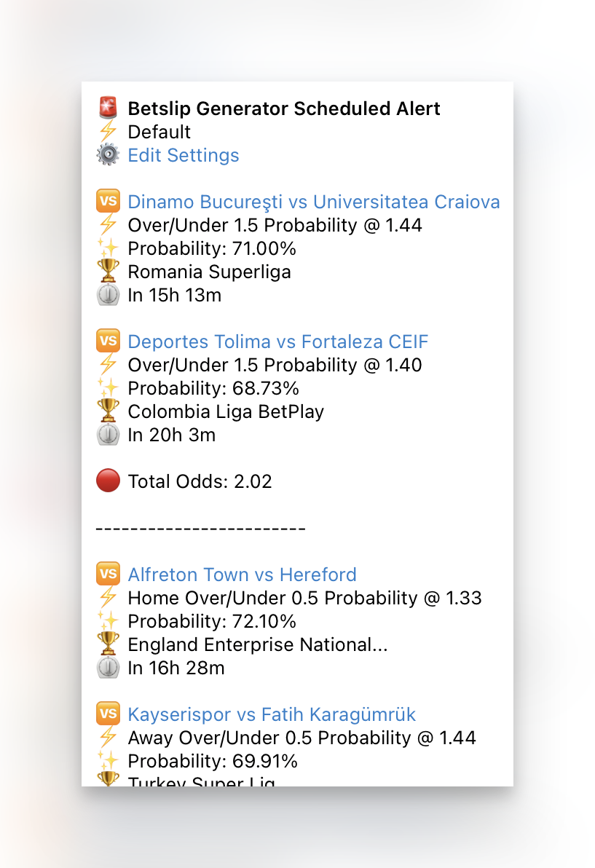The height and width of the screenshot is (868, 595).
Task: Click the VS icon beside Alfreton Town
Action: pyautogui.click(x=108, y=575)
